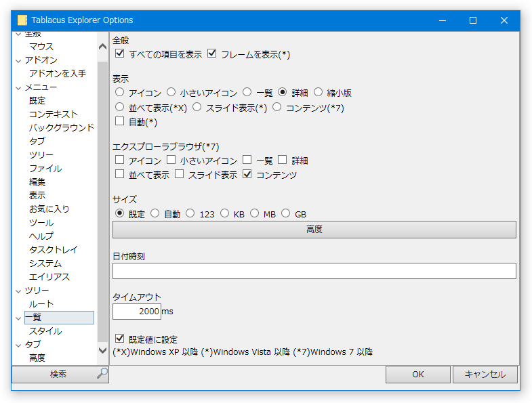
Task: Click the sidebar scroll down arrow
Action: coord(102,350)
